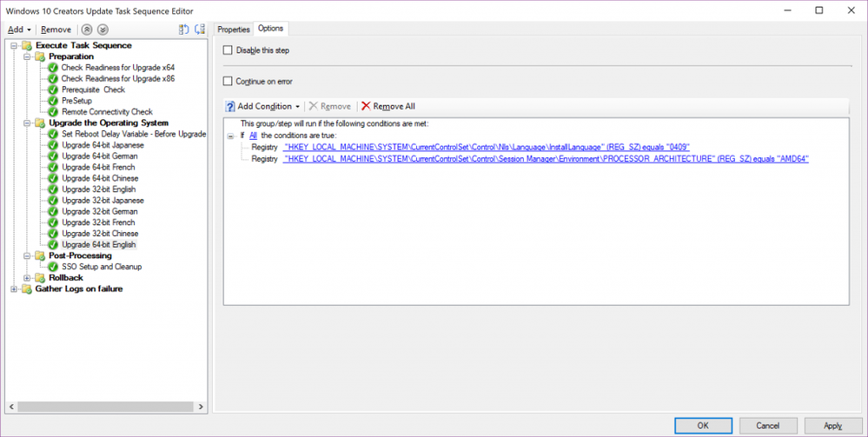868x437 pixels.
Task: Select Set Reboot Delay Variable step
Action: pos(134,134)
